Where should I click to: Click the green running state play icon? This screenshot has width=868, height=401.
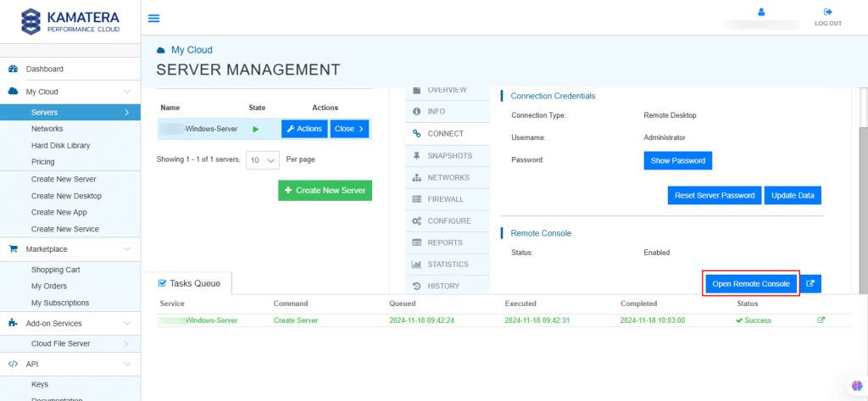tap(257, 129)
